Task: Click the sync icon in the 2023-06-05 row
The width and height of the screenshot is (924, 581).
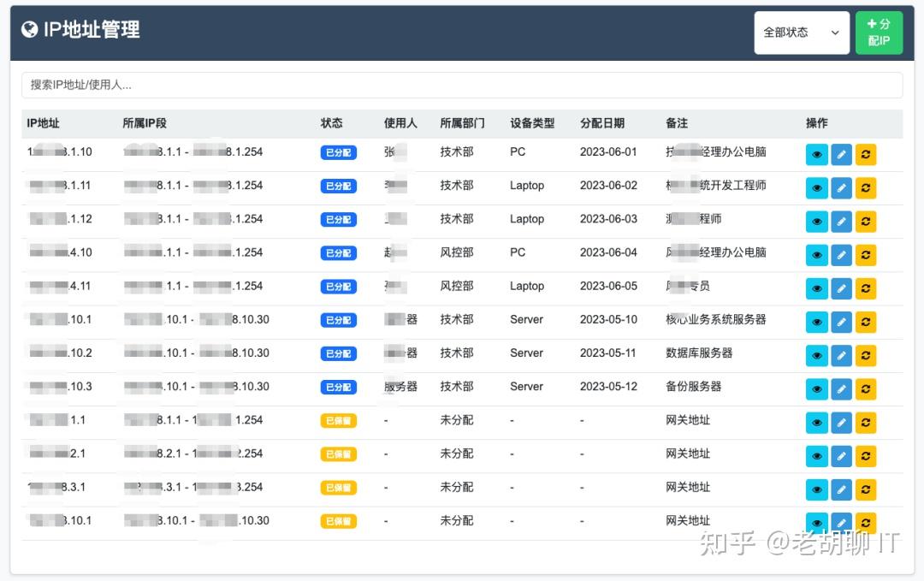Action: pyautogui.click(x=866, y=288)
